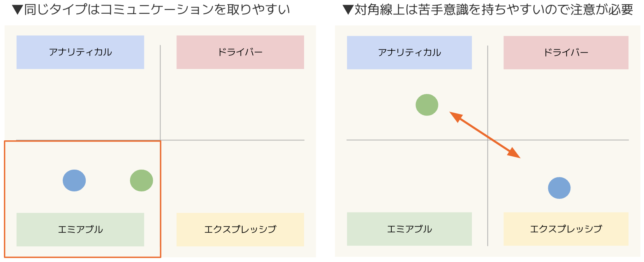This screenshot has width=644, height=262.
Task: Click the blue circle in left diagram
Action: pos(74,181)
